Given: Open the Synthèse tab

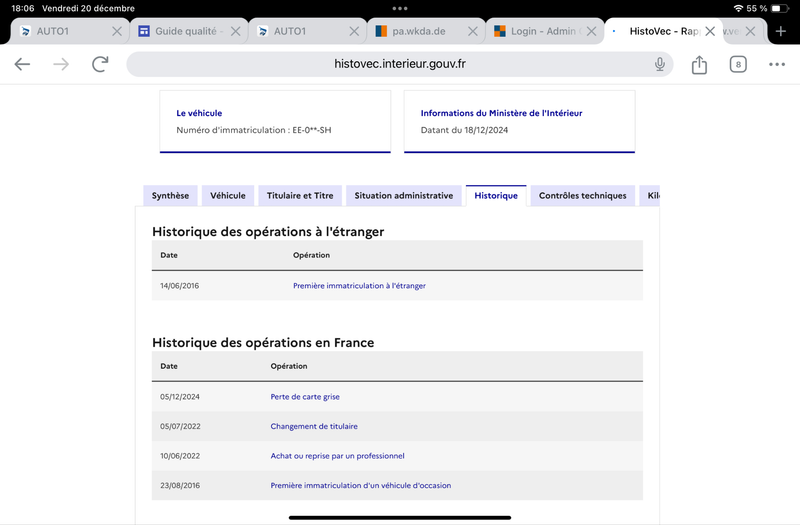Looking at the screenshot, I should [x=170, y=196].
